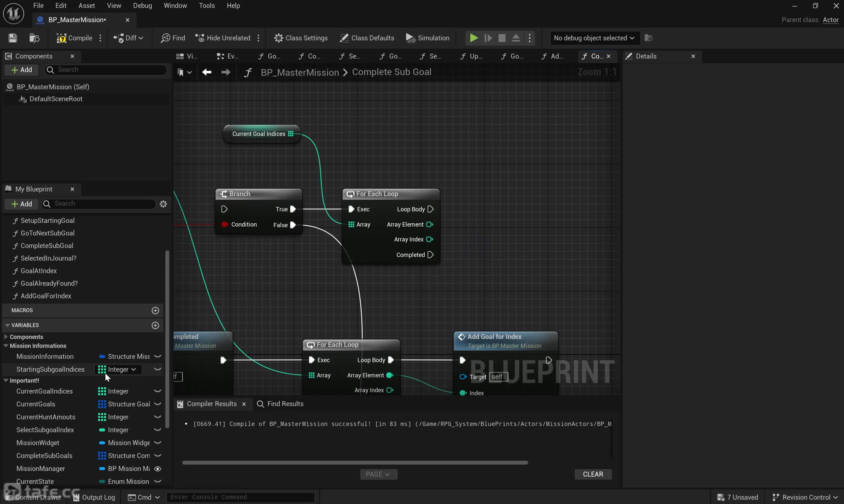Click Branch node Condition pin
This screenshot has width=844, height=504.
(224, 224)
